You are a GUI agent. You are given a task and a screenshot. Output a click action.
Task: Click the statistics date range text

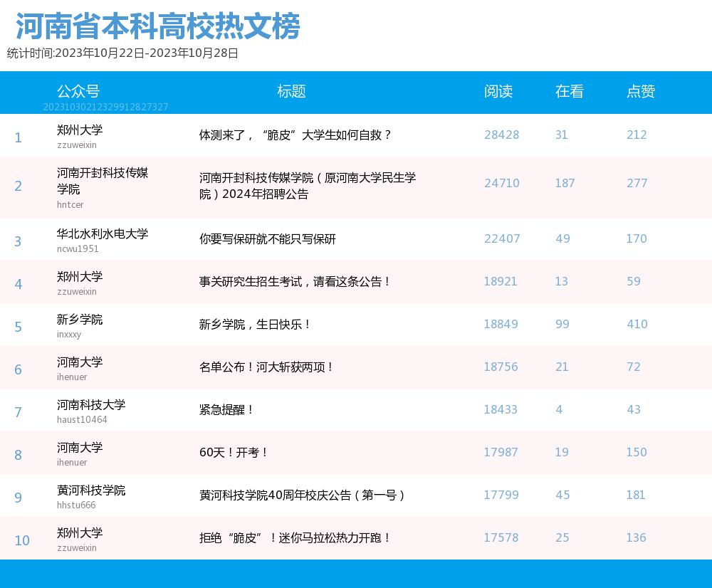pos(122,53)
